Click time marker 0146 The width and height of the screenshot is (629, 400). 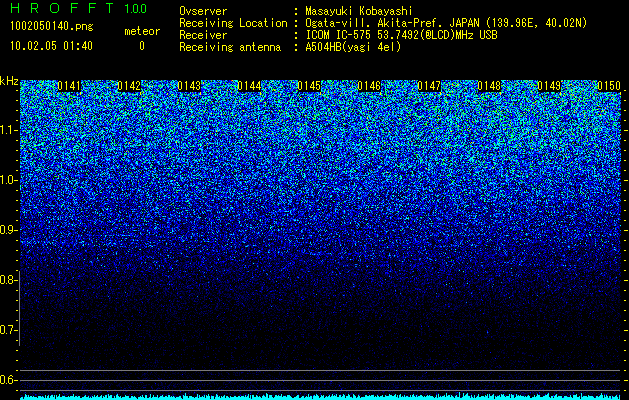point(369,86)
